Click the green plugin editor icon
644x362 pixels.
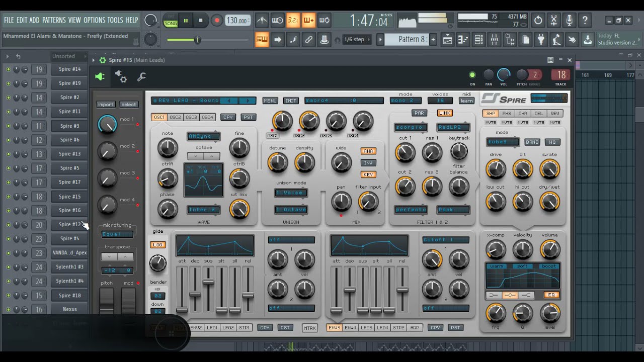tap(100, 76)
